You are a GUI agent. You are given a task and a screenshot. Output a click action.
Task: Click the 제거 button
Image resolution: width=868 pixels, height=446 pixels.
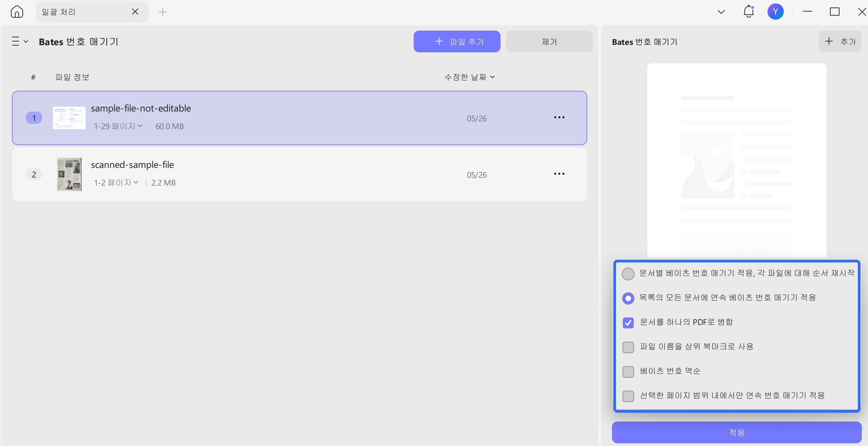[549, 41]
